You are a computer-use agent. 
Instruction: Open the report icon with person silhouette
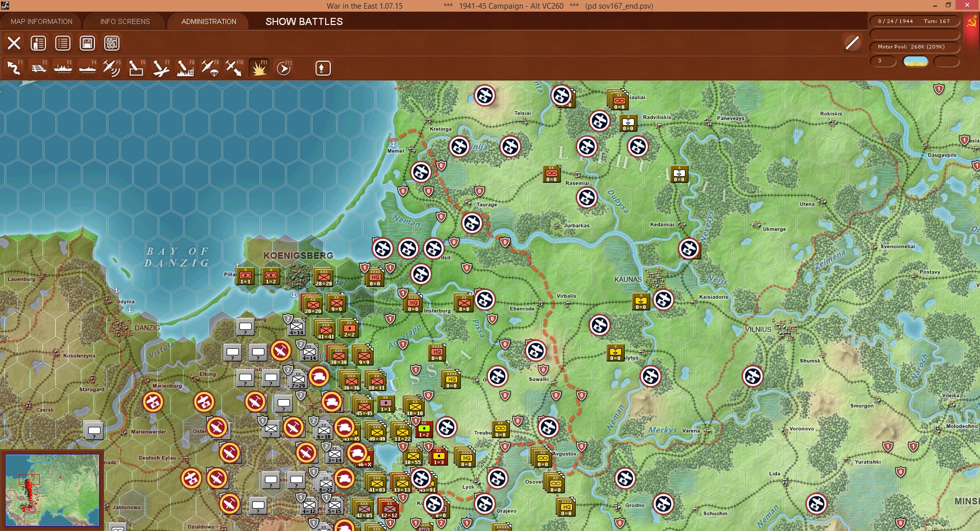coord(38,43)
